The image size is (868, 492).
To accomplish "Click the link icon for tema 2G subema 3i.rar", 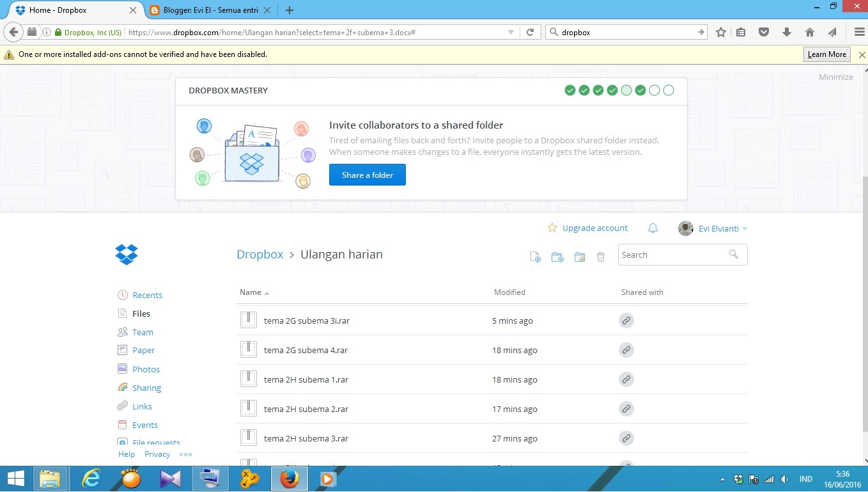I will tap(626, 321).
